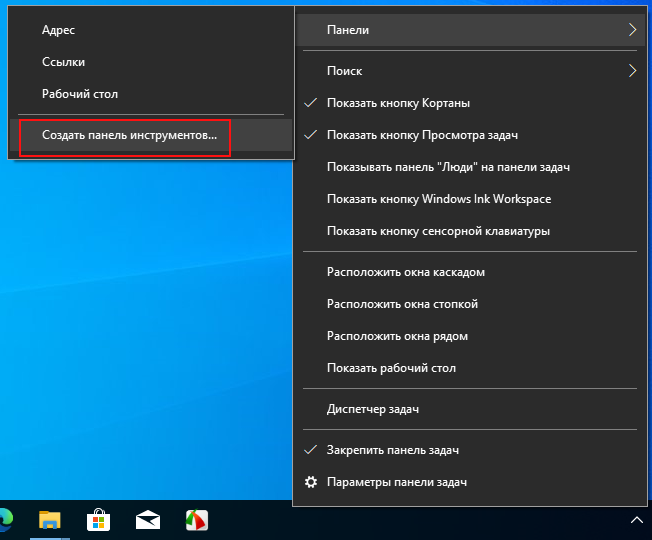This screenshot has height=540, width=652.
Task: Open "Диспетчер задач" from context menu
Action: [372, 409]
